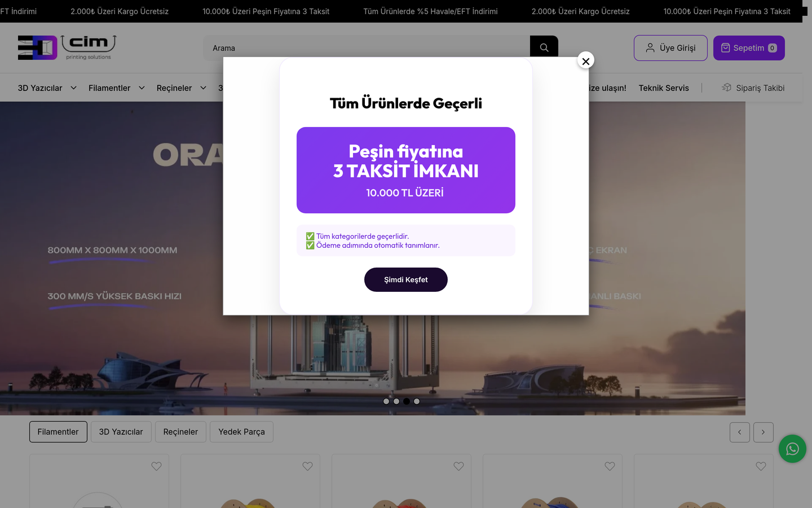Expand the Reçineler dropdown menu
The width and height of the screenshot is (812, 508).
click(x=182, y=88)
